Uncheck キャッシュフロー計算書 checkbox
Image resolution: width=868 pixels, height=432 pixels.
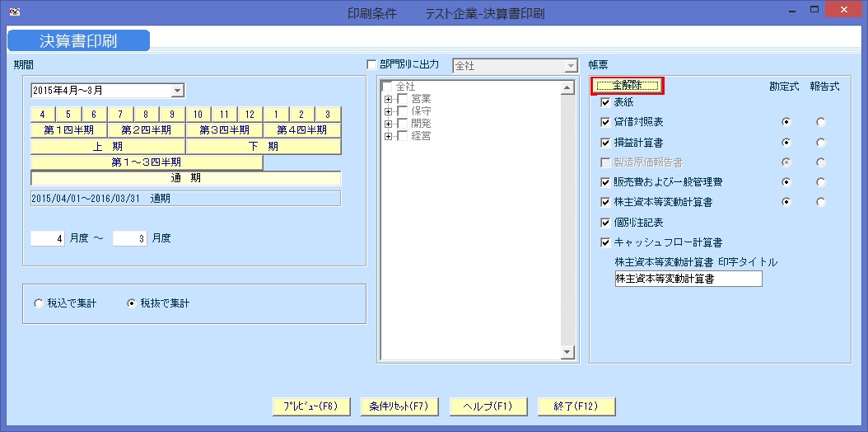pyautogui.click(x=605, y=242)
